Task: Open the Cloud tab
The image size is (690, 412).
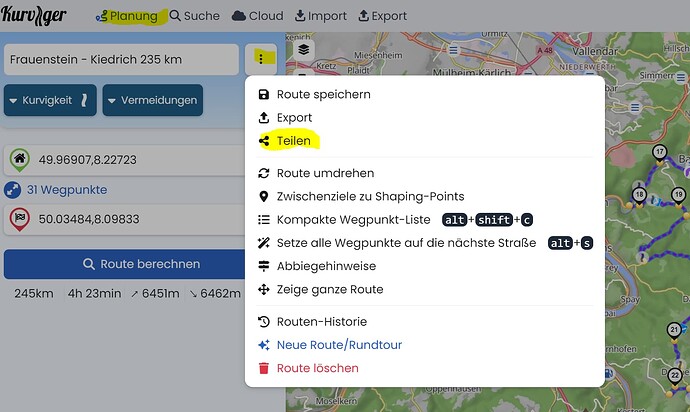Action: [258, 16]
